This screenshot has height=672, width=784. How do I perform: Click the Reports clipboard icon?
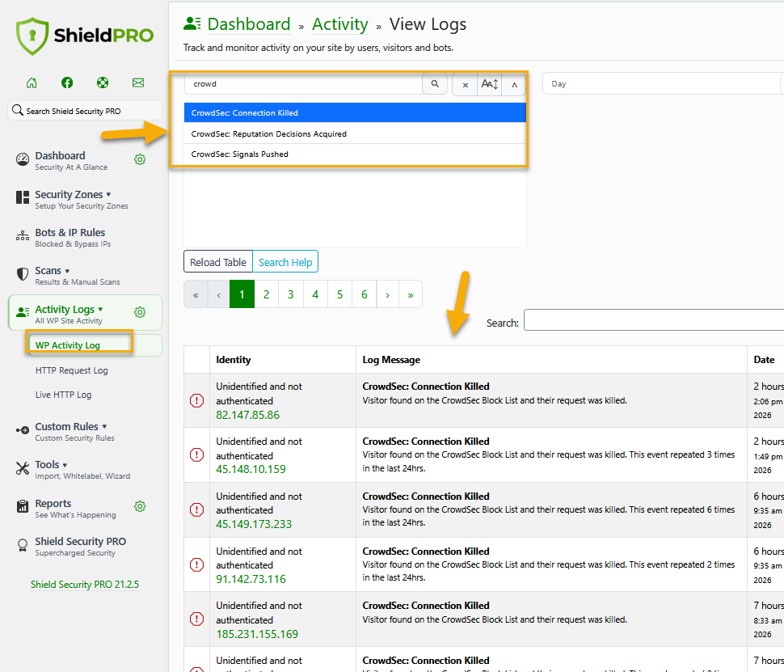pos(23,506)
